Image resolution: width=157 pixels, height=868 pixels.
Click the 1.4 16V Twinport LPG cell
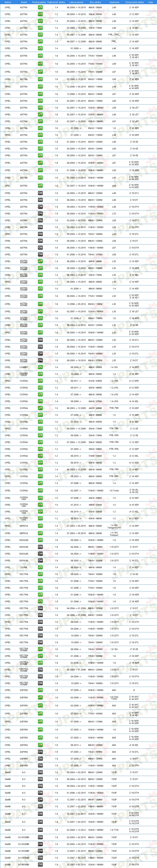pyautogui.click(x=114, y=526)
